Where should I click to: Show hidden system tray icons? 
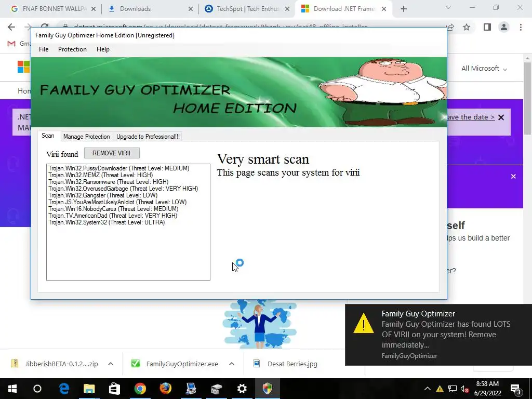pyautogui.click(x=428, y=389)
